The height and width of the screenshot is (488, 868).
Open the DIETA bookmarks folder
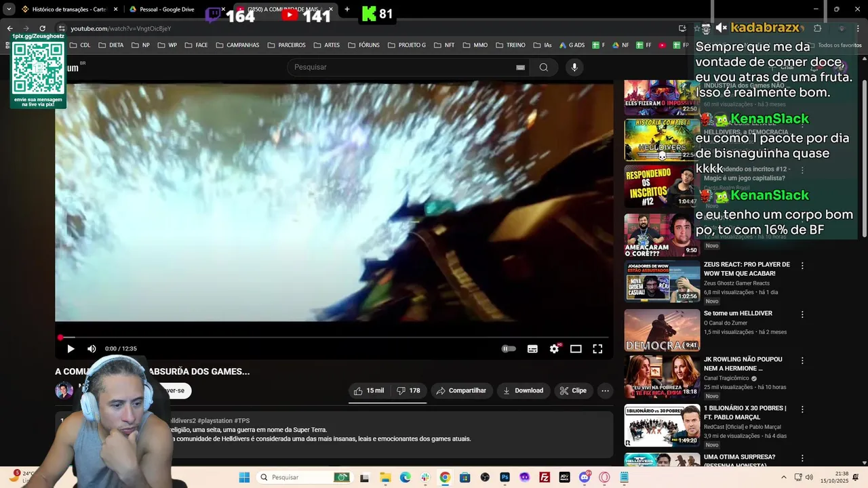(111, 45)
